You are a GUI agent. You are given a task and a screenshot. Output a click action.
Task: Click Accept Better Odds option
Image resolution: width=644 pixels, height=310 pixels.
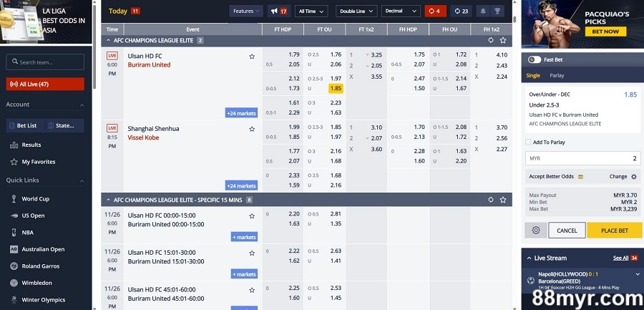[556, 176]
